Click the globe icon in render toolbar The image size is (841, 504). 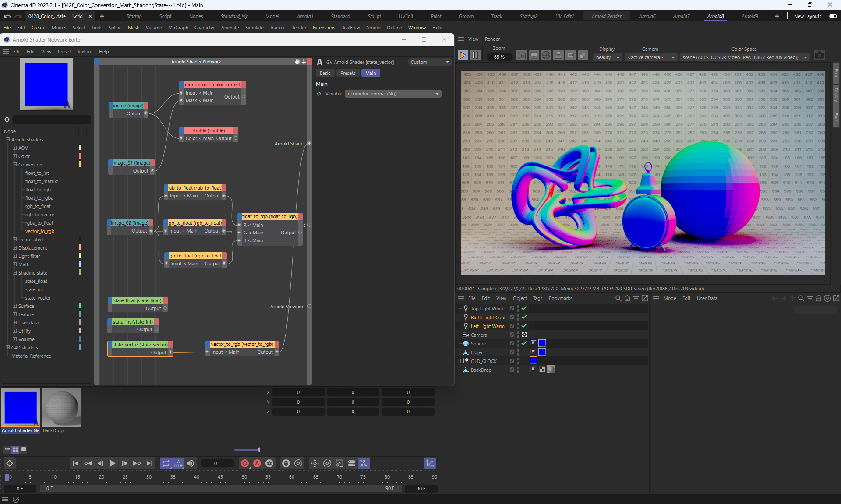point(546,55)
